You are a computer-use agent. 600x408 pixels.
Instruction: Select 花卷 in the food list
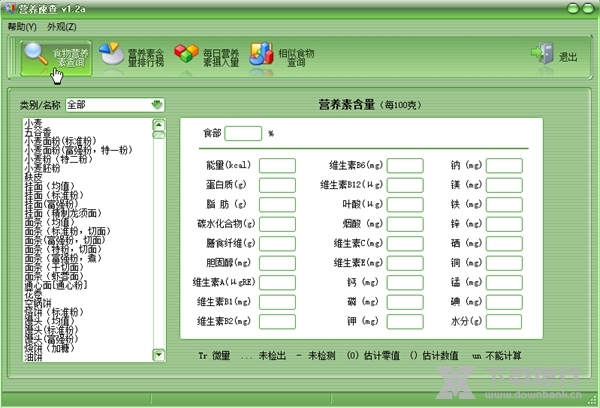point(33,294)
